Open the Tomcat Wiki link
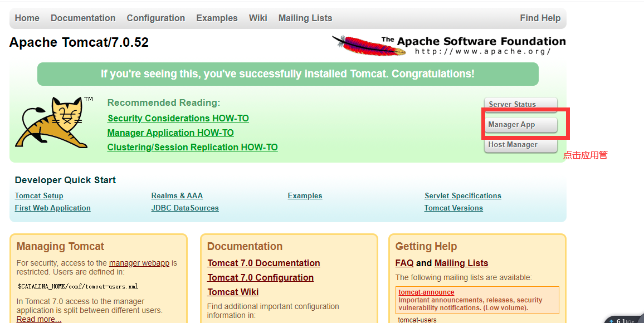 (233, 292)
